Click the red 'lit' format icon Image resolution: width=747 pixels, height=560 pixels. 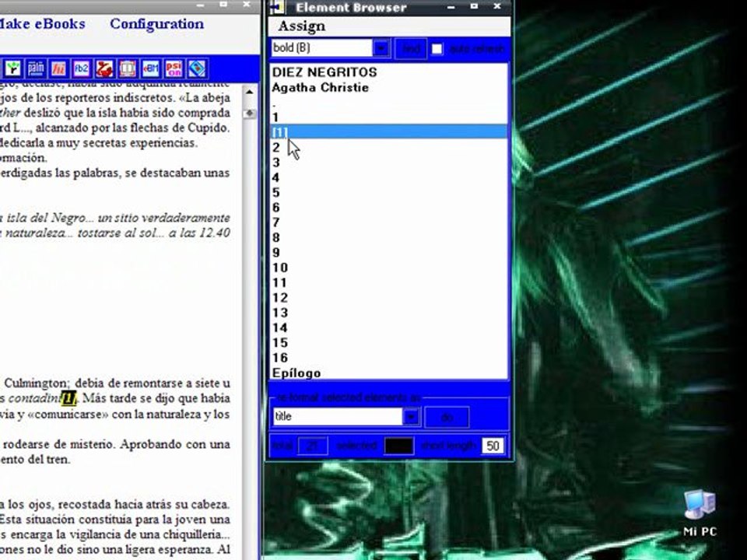coord(58,69)
